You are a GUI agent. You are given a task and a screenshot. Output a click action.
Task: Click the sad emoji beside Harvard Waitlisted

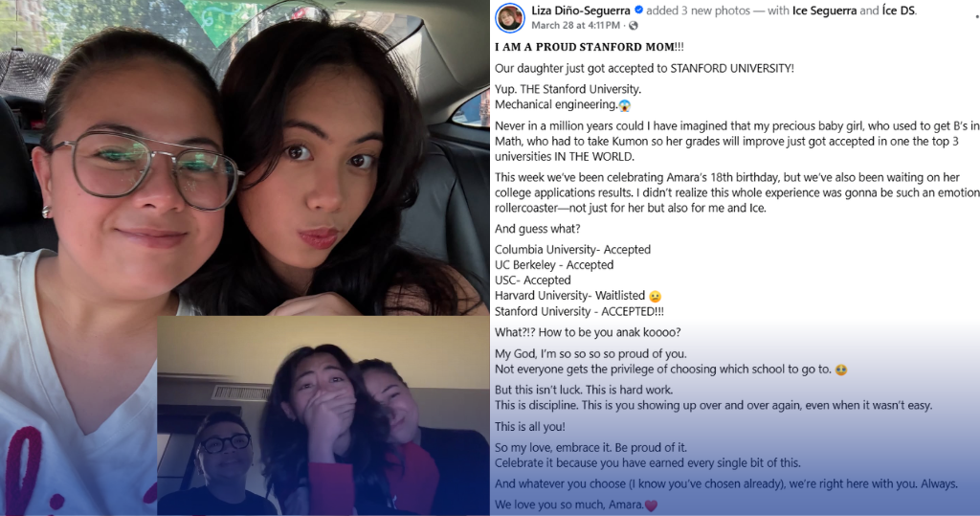[655, 297]
